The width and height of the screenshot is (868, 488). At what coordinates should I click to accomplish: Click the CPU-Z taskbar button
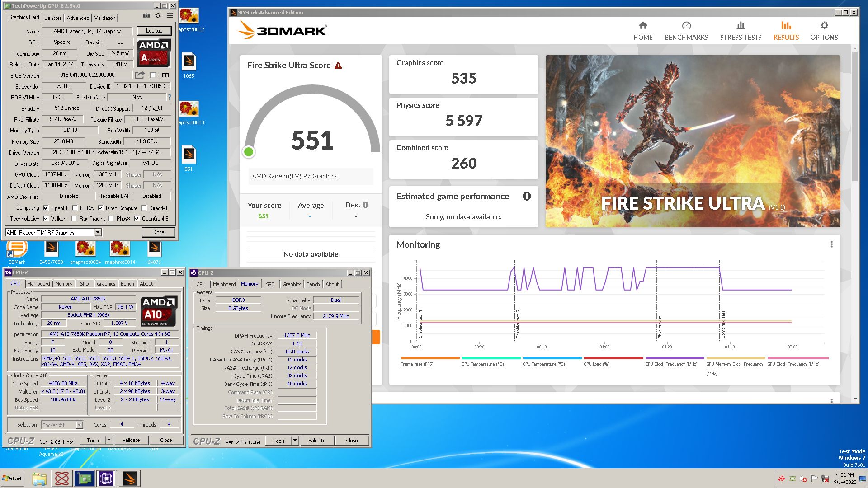click(x=107, y=479)
